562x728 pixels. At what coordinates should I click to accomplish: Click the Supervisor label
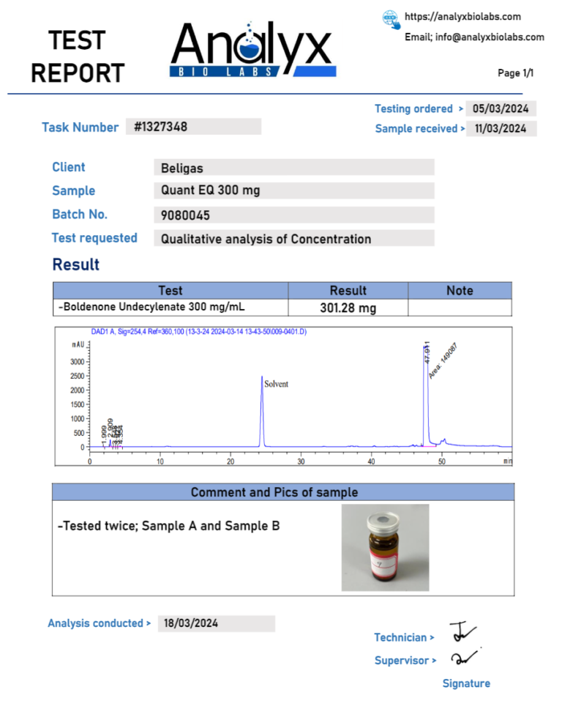point(405,660)
